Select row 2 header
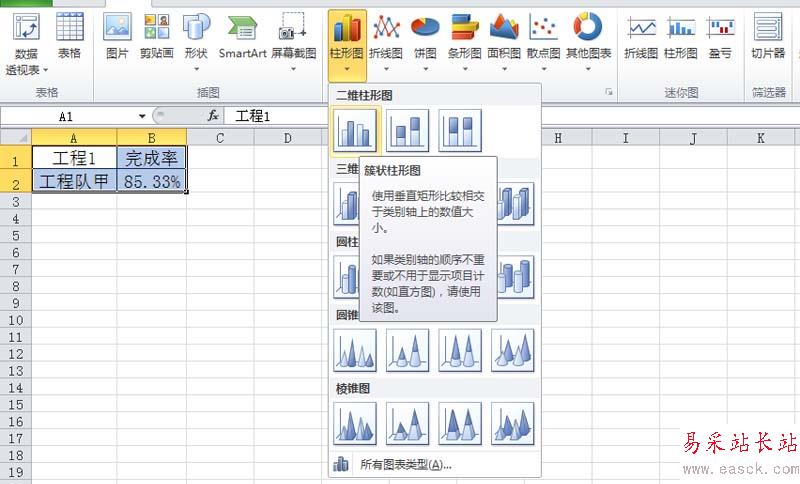The width and height of the screenshot is (800, 484). tap(16, 182)
